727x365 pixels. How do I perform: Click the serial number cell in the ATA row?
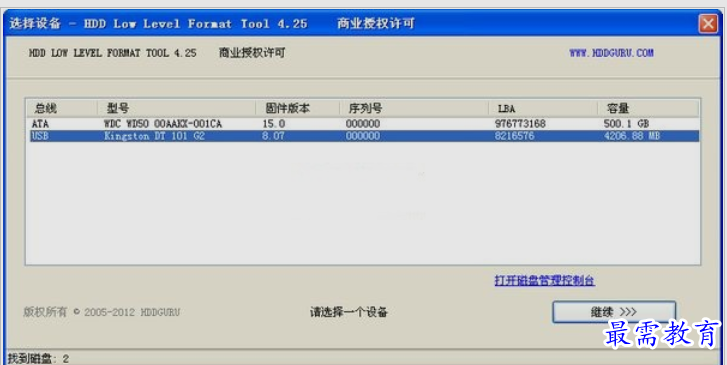(x=363, y=124)
